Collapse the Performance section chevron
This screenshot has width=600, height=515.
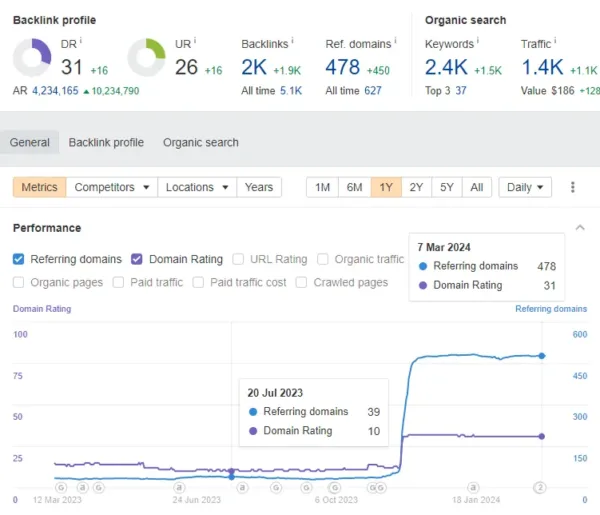tap(579, 228)
